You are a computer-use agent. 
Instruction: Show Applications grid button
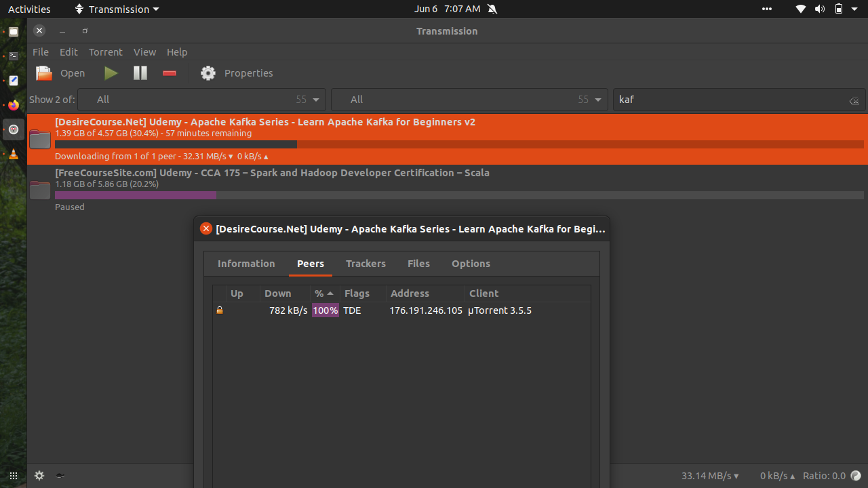pos(13,476)
